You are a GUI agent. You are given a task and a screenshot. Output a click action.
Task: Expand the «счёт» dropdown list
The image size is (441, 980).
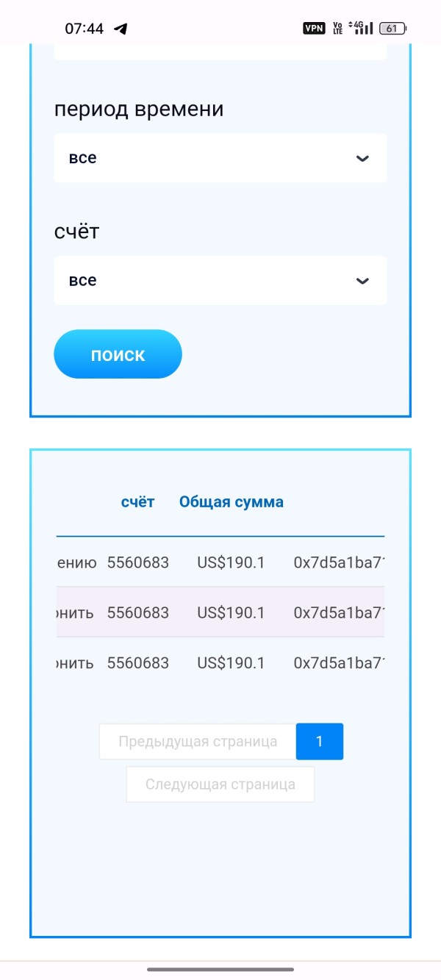click(220, 280)
